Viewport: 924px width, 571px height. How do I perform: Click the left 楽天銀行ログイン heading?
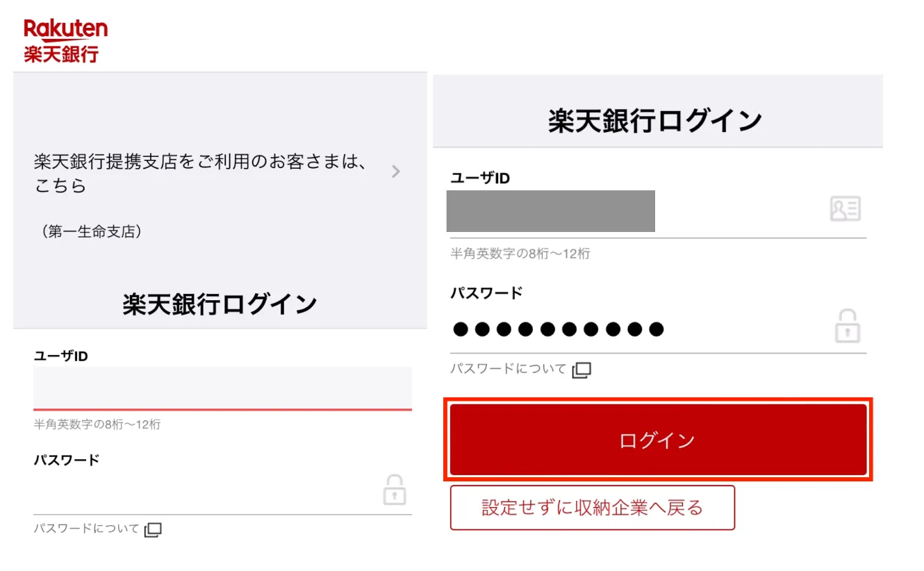coord(220,304)
